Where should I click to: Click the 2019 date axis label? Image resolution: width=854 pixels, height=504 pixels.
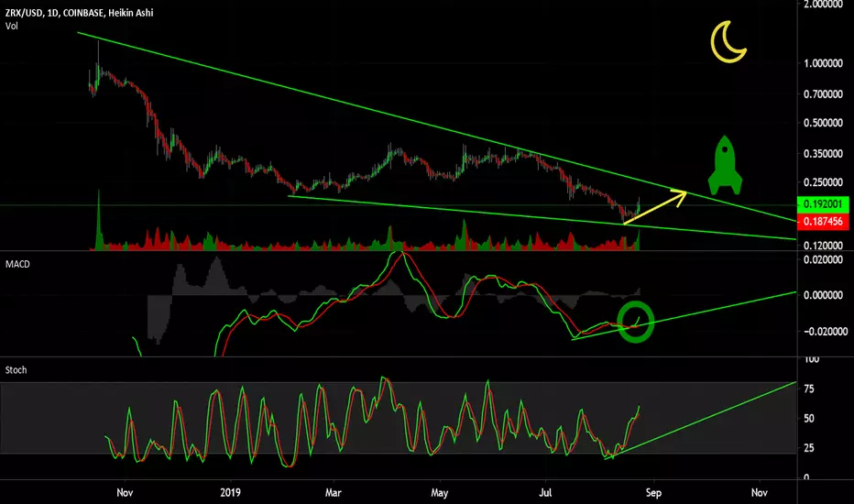pyautogui.click(x=230, y=493)
